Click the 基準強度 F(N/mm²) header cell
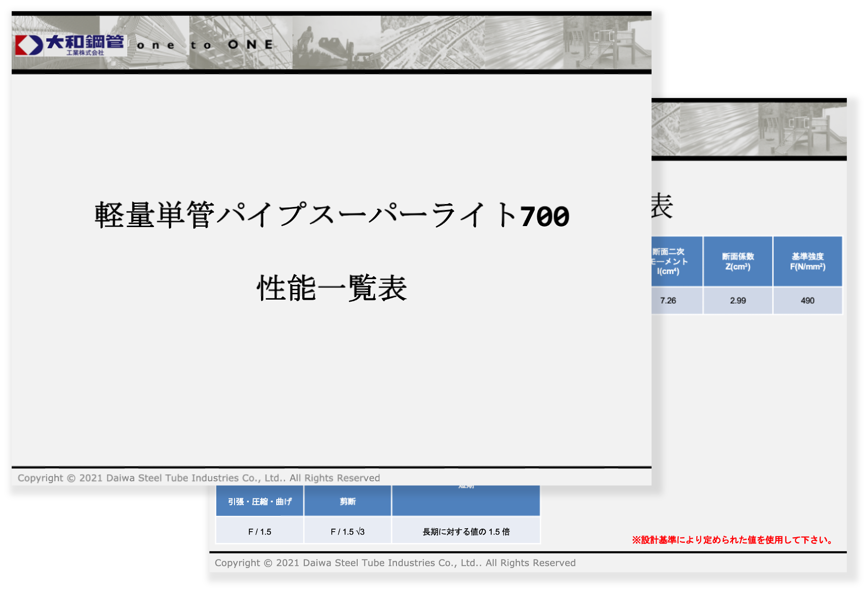Image resolution: width=868 pixels, height=591 pixels. click(808, 261)
